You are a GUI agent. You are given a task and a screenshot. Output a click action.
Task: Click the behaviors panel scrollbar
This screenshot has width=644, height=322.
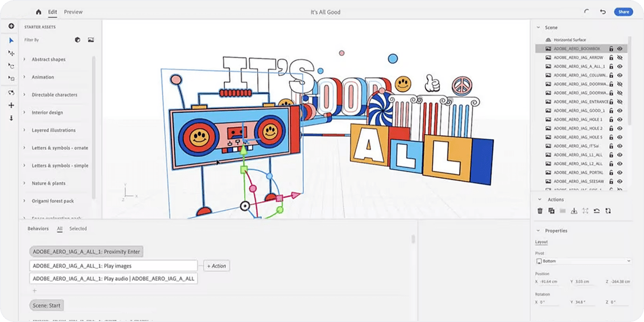pyautogui.click(x=413, y=239)
